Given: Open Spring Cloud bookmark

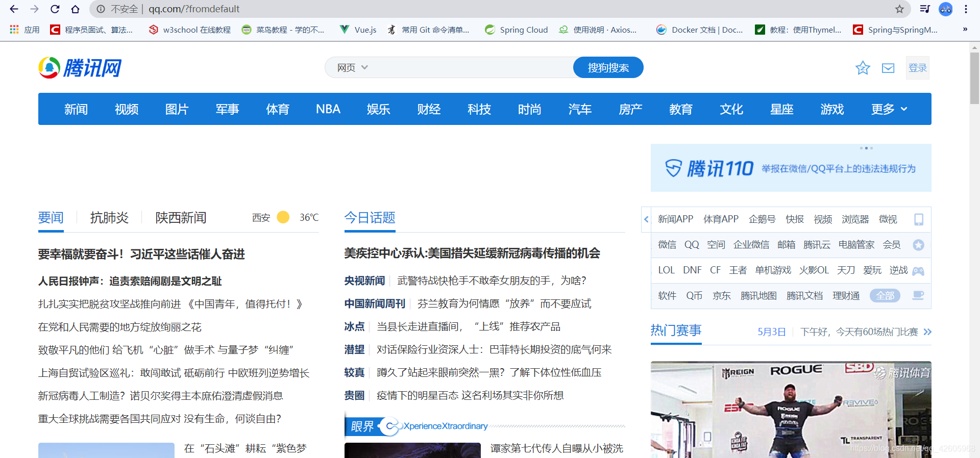Looking at the screenshot, I should click(517, 30).
